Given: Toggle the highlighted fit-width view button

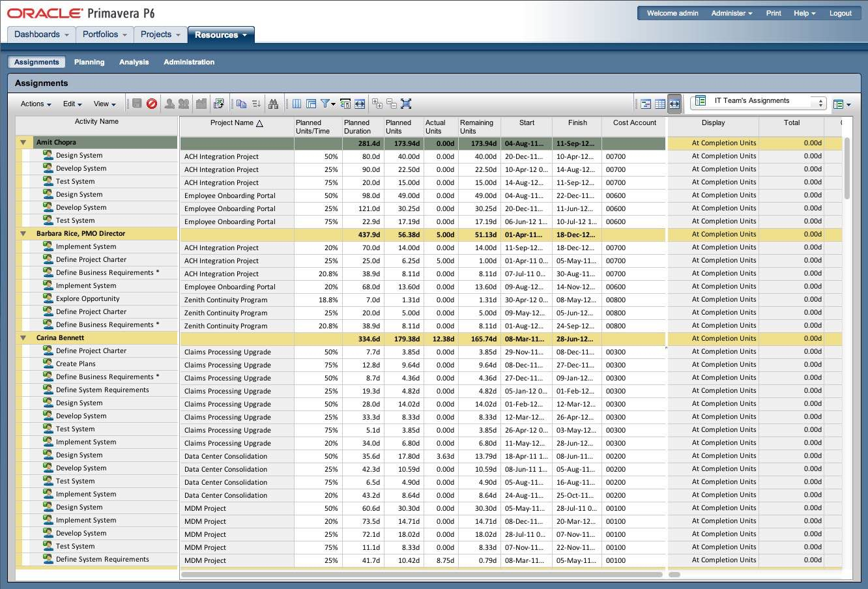Looking at the screenshot, I should 674,104.
